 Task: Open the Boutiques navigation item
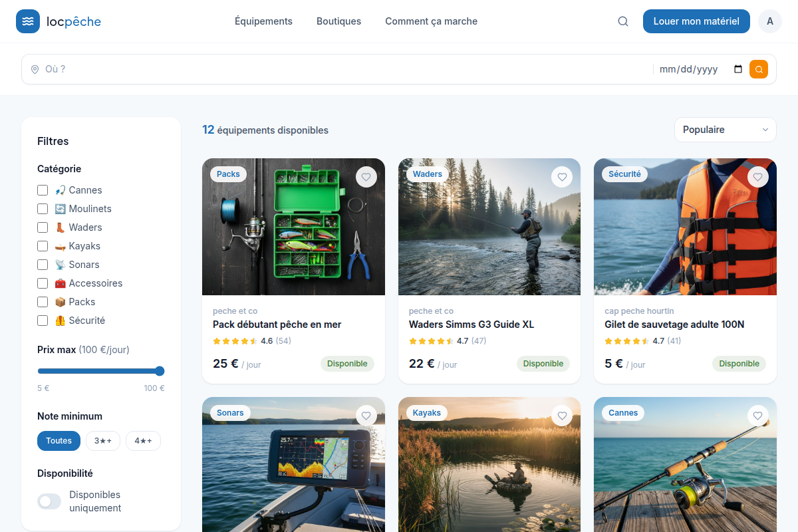click(x=338, y=21)
